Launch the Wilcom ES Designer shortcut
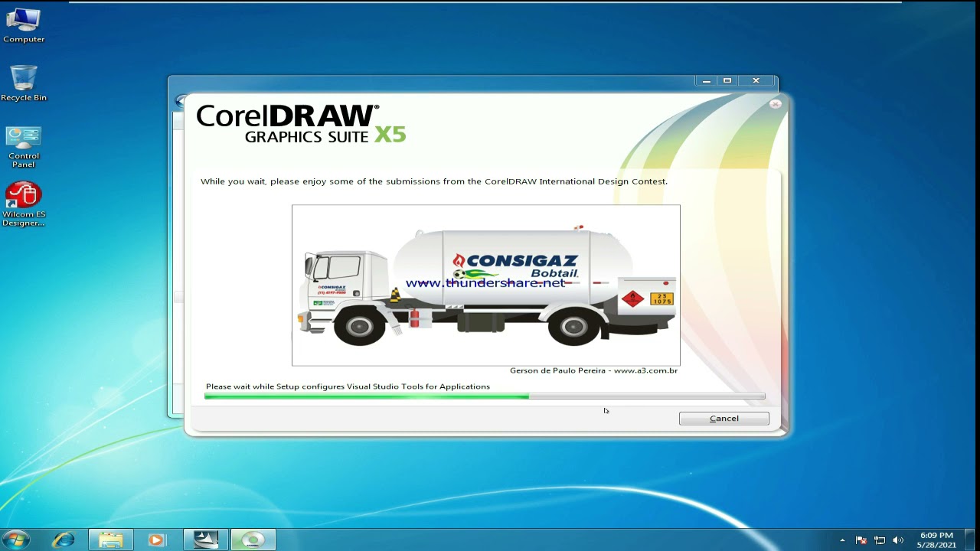The image size is (980, 551). pyautogui.click(x=24, y=204)
